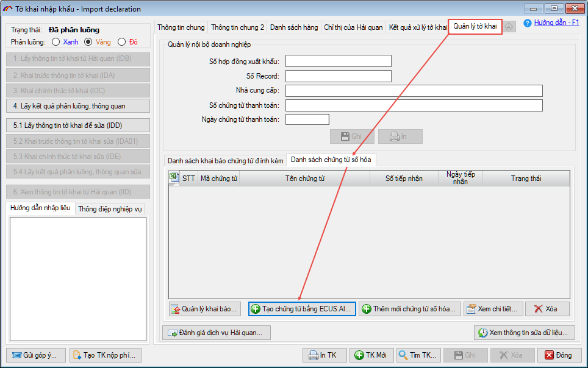Open Danh sách khai báo chứng từ đính kèm tab

(x=225, y=161)
